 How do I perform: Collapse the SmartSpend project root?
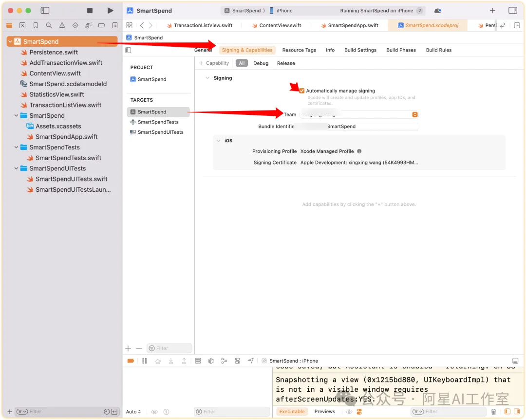pos(10,41)
